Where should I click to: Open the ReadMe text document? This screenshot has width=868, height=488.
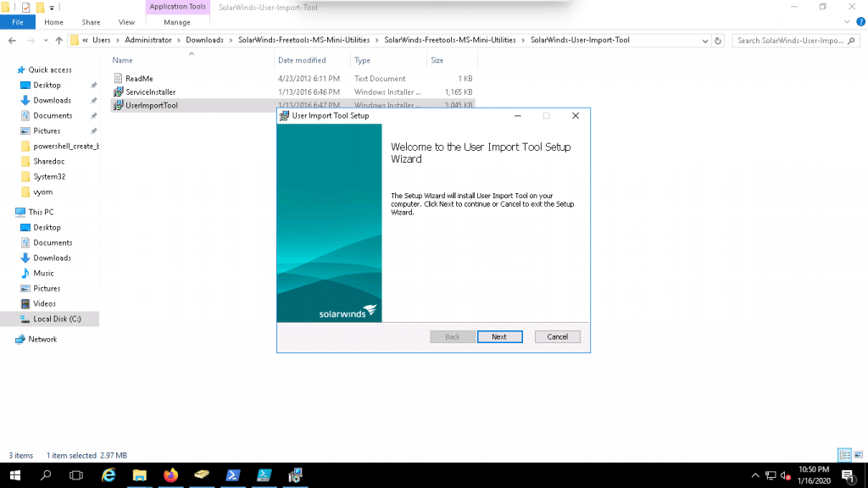coord(139,78)
